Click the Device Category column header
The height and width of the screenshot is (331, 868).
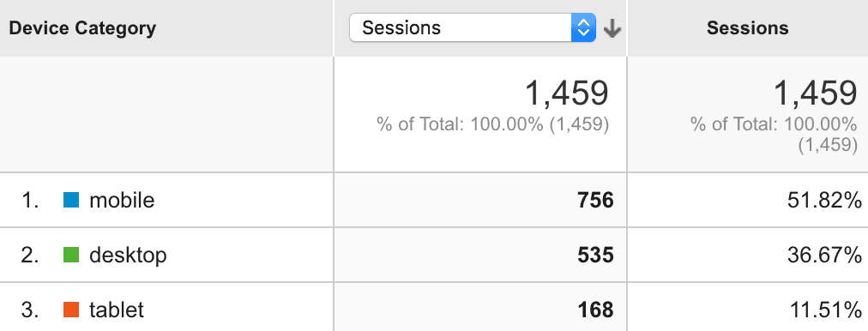coord(82,27)
